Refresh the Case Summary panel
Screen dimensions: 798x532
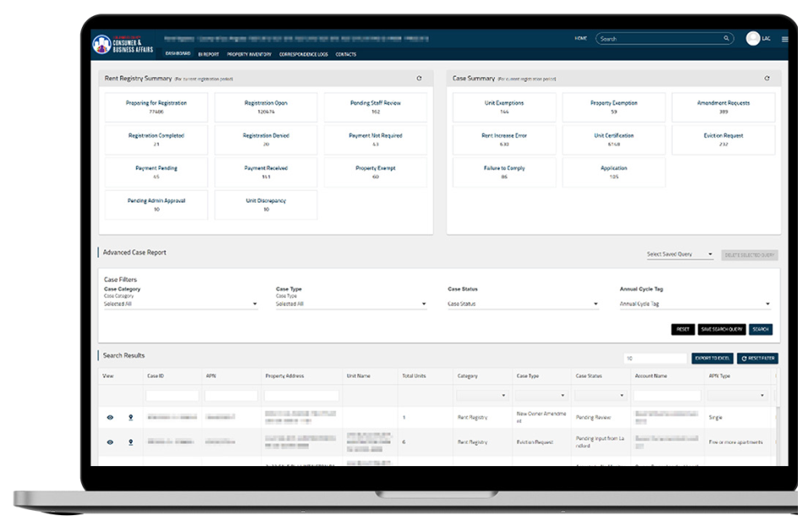tap(767, 79)
